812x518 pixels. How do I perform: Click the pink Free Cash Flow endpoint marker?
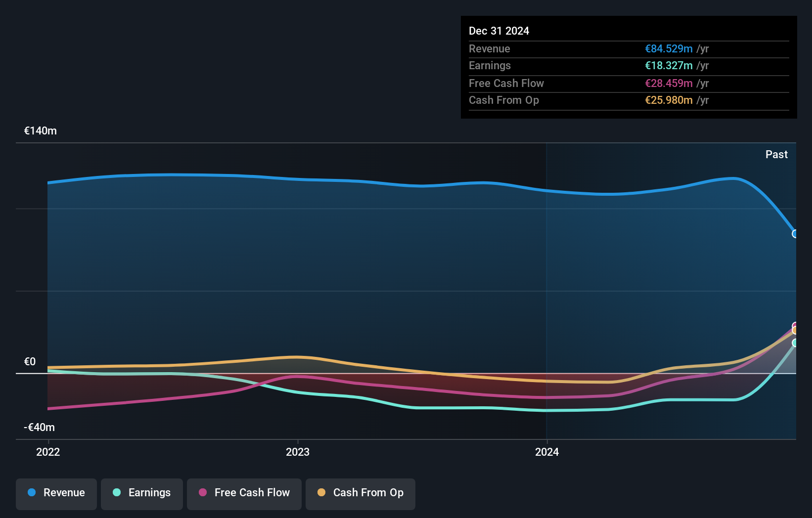[794, 324]
